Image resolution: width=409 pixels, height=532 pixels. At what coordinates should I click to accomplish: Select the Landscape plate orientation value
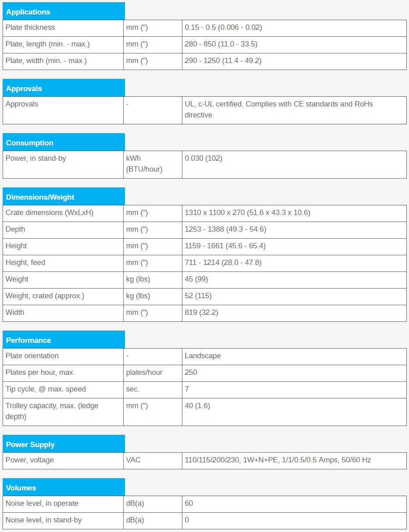(x=203, y=356)
